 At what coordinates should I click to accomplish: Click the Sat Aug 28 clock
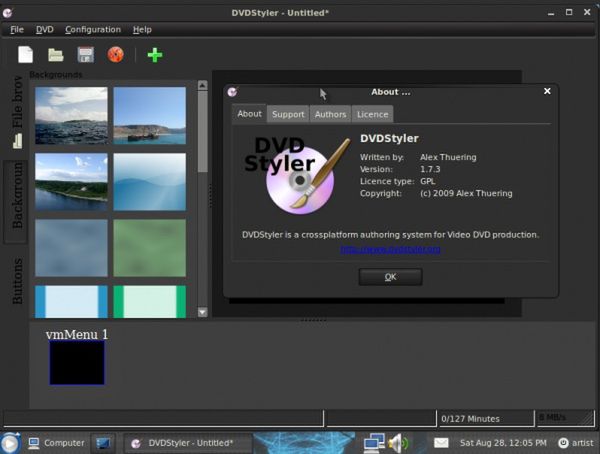pyautogui.click(x=503, y=443)
